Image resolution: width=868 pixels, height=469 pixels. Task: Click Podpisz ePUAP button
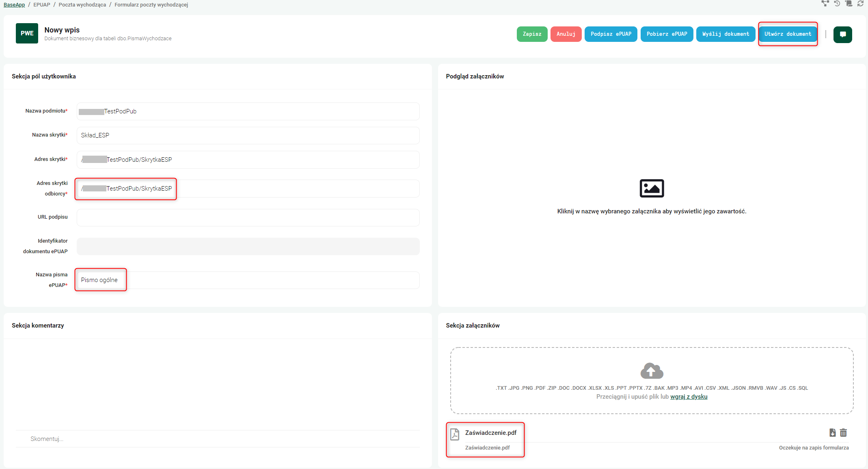[611, 34]
